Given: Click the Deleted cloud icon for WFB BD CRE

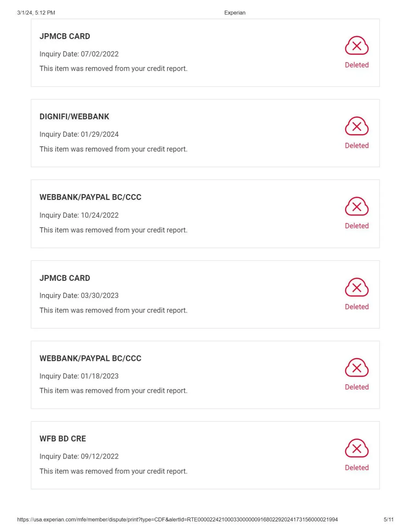Looking at the screenshot, I should point(357,448).
